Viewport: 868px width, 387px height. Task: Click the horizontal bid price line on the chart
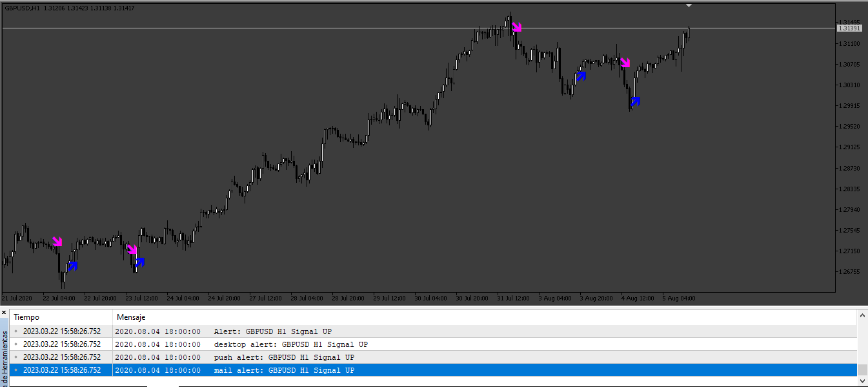pos(418,28)
